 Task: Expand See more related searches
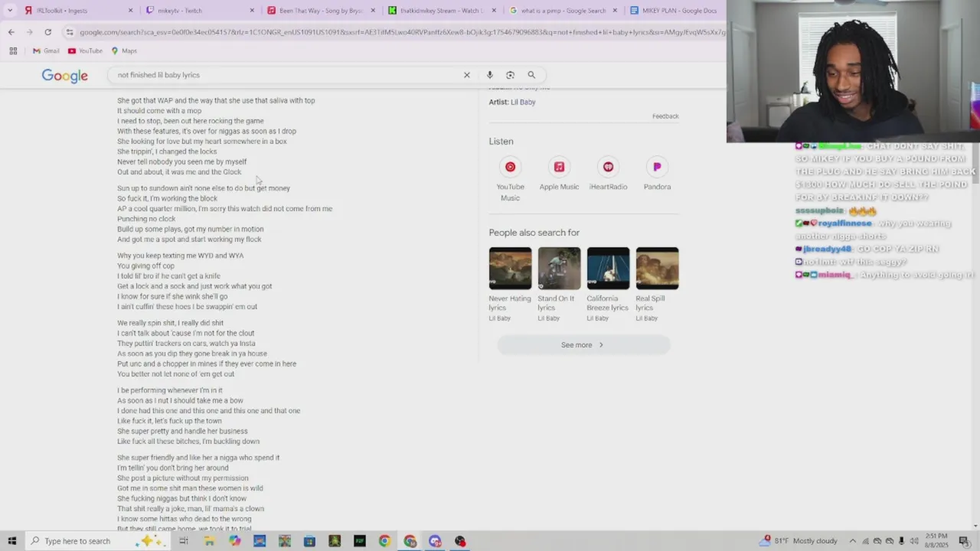[x=583, y=345]
